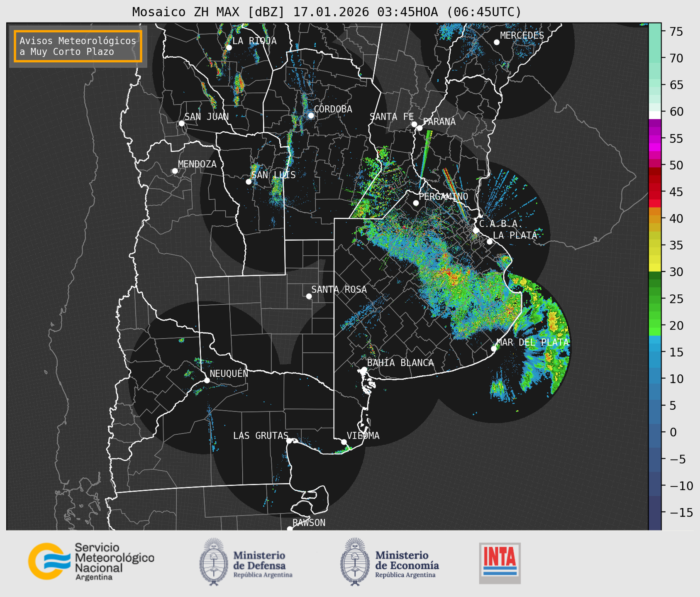Click the SANTA ROSA label text
Viewport: 700px width, 597px height.
(339, 289)
